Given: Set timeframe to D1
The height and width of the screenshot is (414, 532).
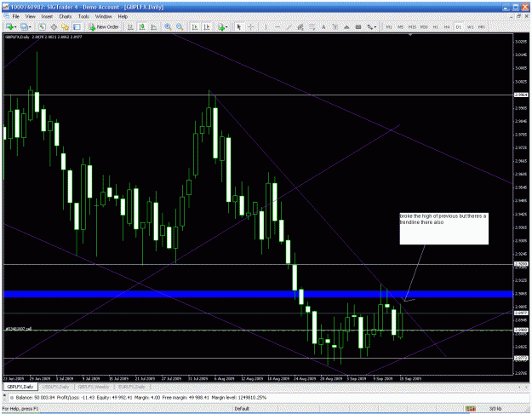Looking at the screenshot, I should pyautogui.click(x=459, y=27).
